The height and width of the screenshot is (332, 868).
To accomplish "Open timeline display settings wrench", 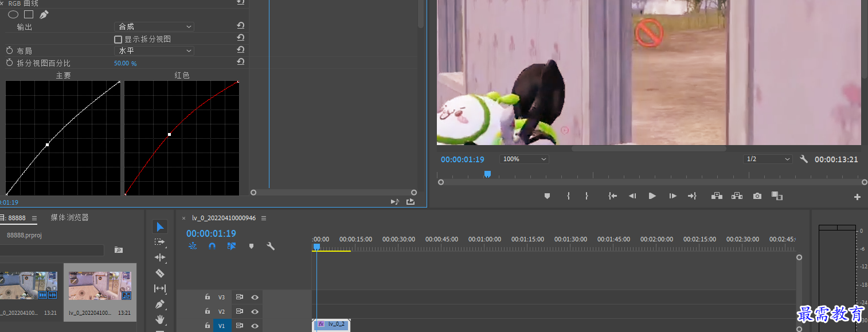I will point(271,246).
